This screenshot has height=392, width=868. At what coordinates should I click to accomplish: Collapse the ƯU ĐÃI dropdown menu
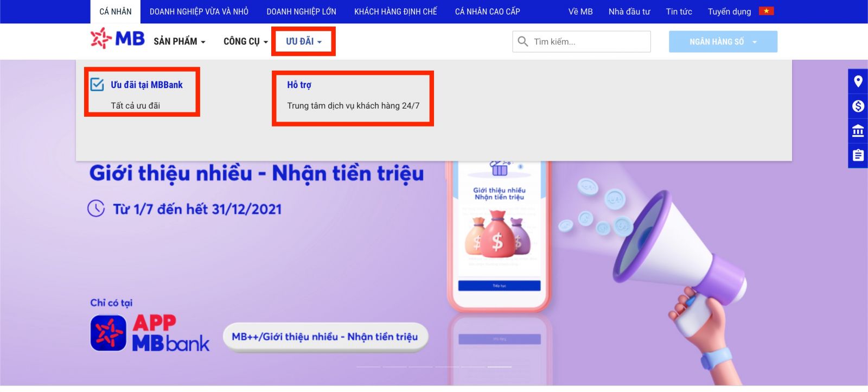coord(304,41)
